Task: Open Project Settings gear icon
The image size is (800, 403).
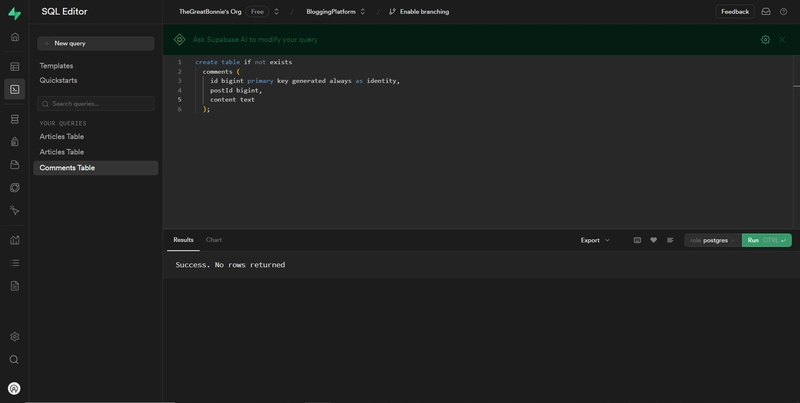Action: (15, 337)
